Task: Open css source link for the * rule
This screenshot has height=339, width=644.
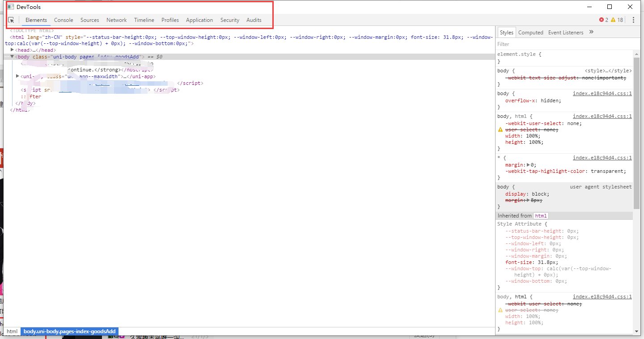Action: tap(602, 158)
